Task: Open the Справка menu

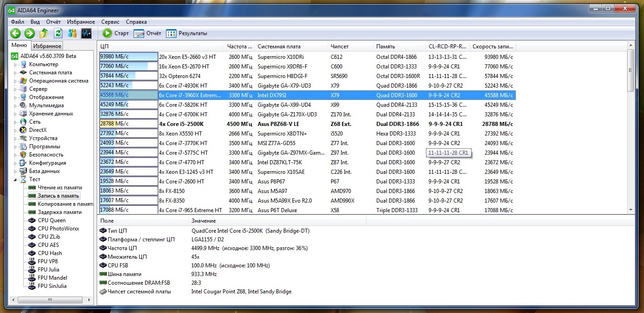Action: point(136,21)
